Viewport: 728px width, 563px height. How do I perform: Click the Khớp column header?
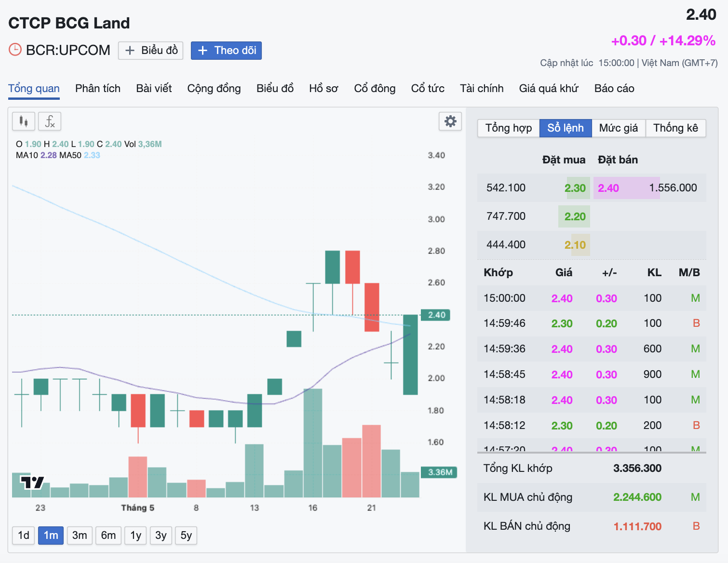point(498,273)
